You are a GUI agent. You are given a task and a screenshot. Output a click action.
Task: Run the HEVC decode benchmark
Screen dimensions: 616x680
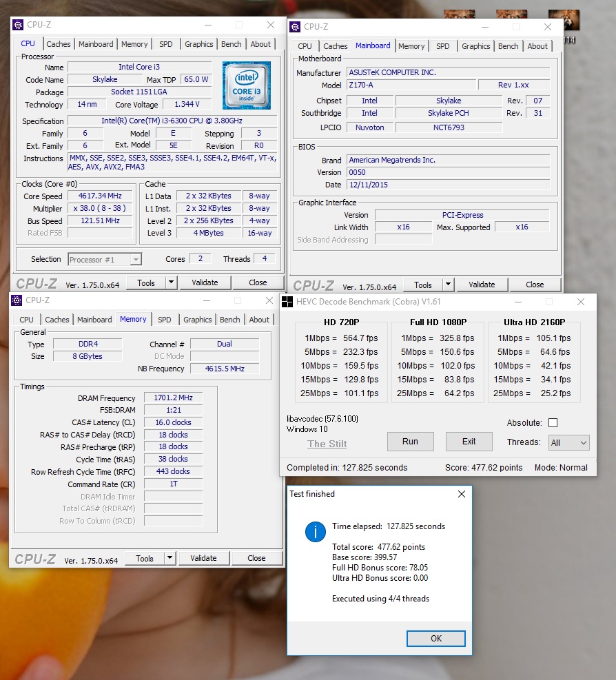(x=411, y=442)
